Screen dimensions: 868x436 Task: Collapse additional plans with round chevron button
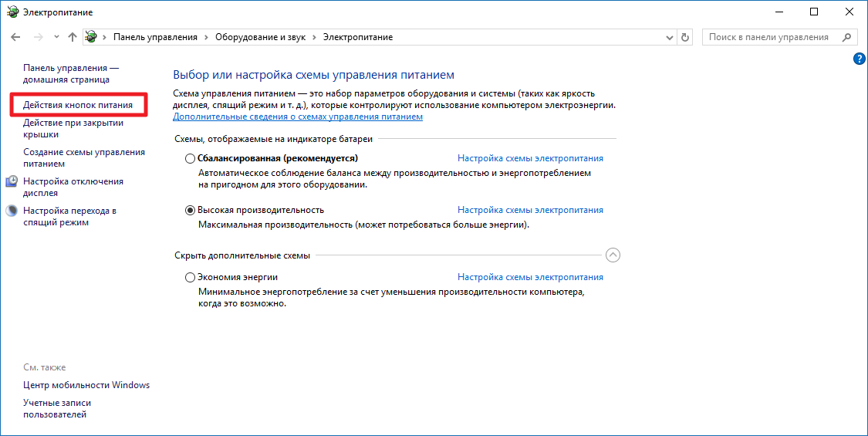pos(613,255)
